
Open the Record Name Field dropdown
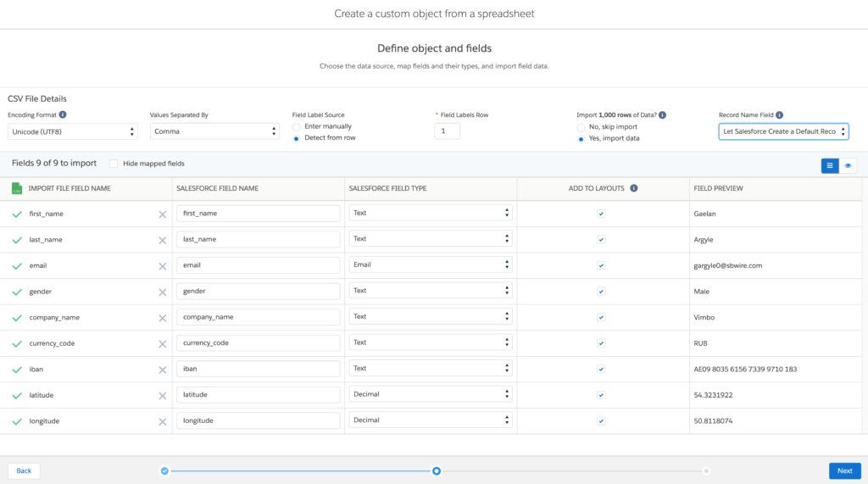pos(783,131)
